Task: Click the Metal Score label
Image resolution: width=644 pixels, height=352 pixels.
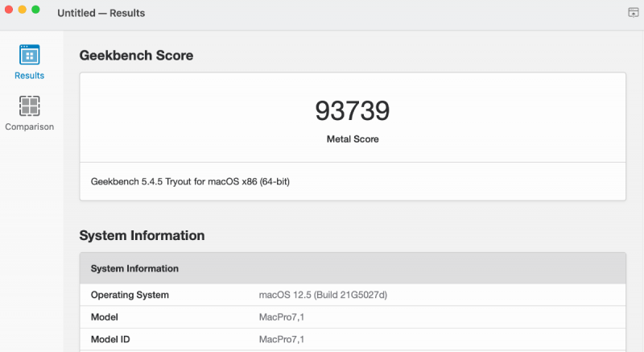Action: tap(353, 139)
